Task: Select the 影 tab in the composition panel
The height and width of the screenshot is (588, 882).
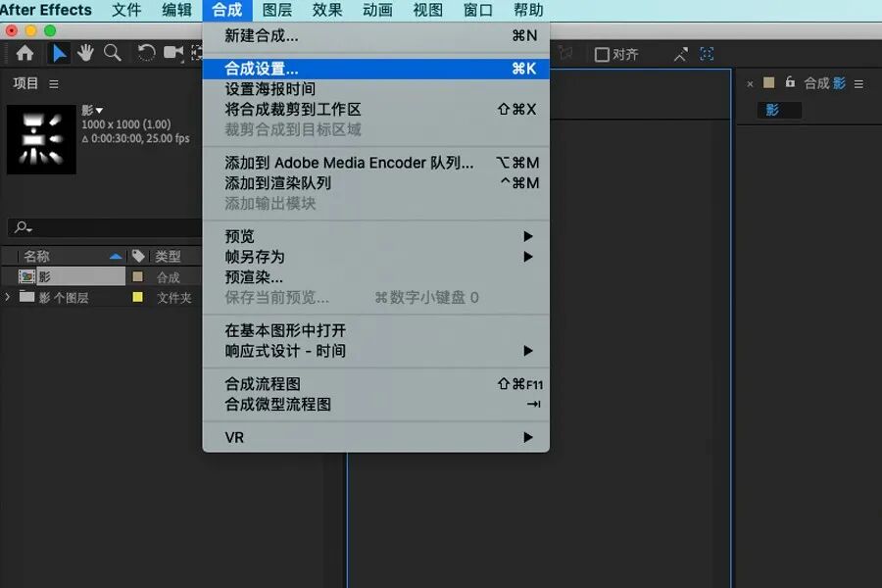Action: 779,110
